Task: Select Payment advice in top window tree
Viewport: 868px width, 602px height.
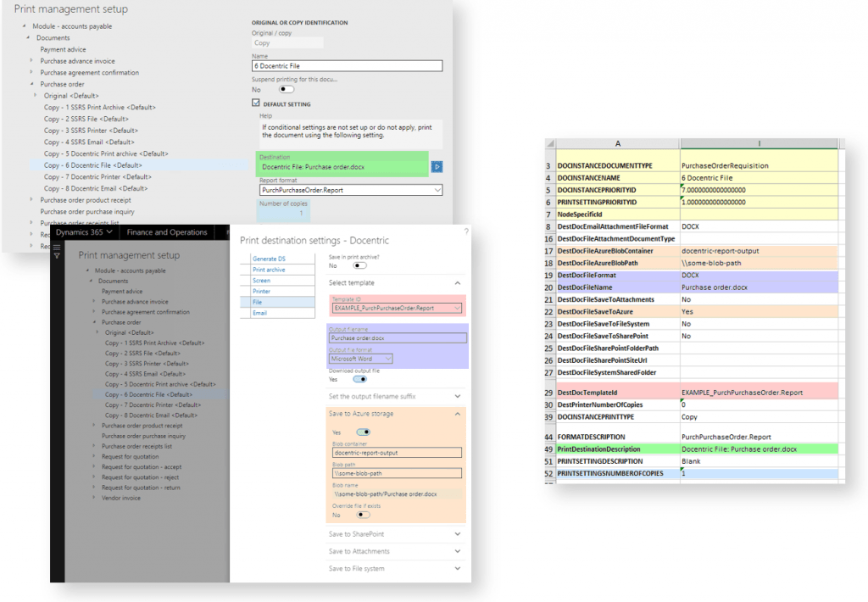Action: 63,49
